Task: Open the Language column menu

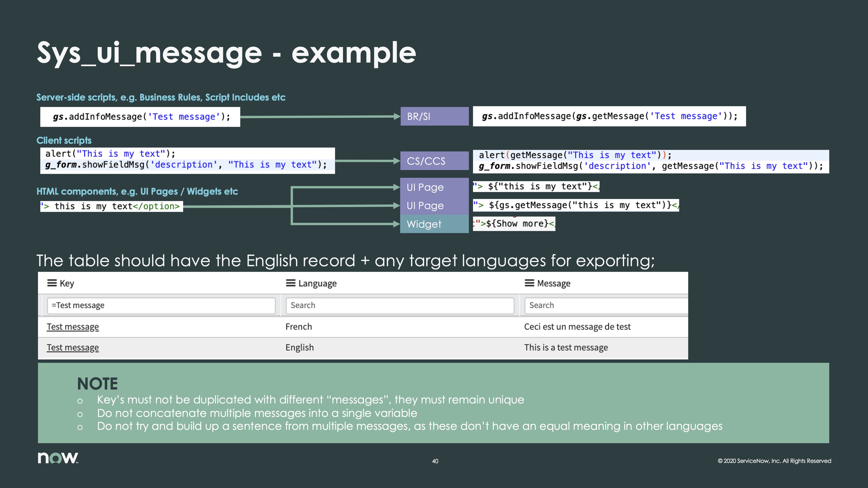Action: (x=290, y=283)
